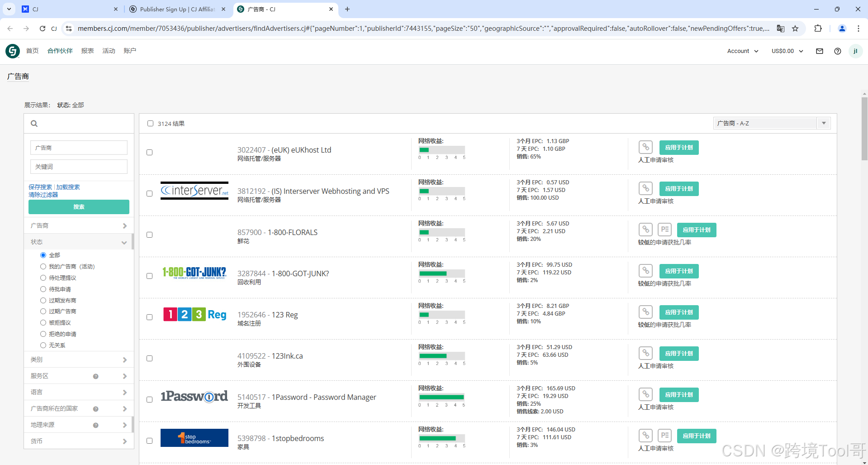The image size is (868, 465).
Task: Open the 活动 menu
Action: (x=109, y=51)
